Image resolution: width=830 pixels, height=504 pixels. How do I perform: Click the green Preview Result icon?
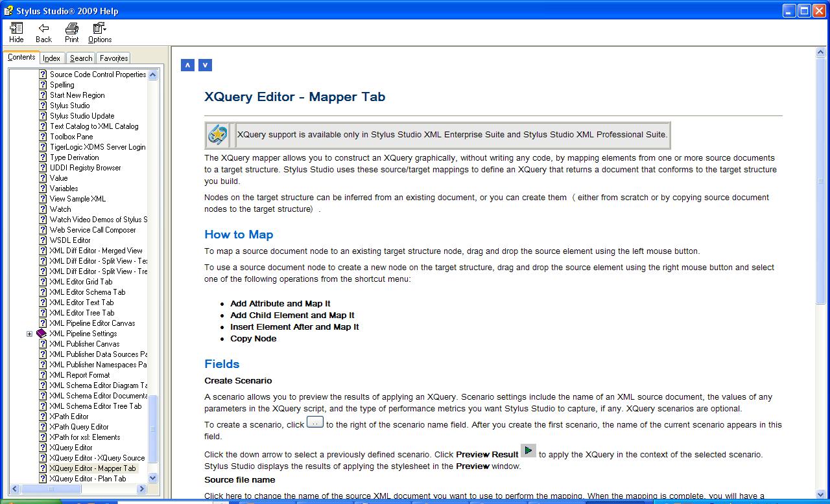pos(528,451)
